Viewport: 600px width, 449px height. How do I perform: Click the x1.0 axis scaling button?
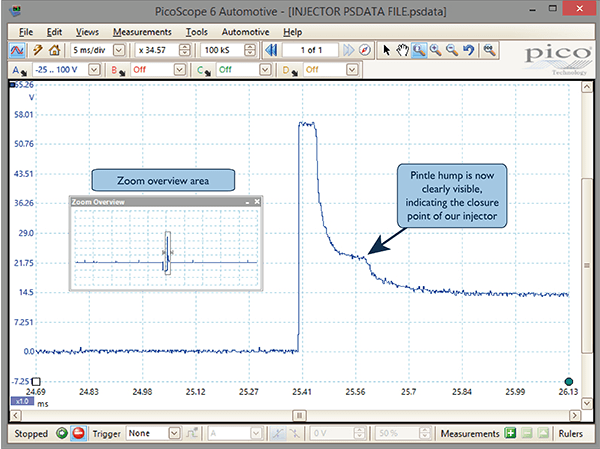click(x=22, y=401)
